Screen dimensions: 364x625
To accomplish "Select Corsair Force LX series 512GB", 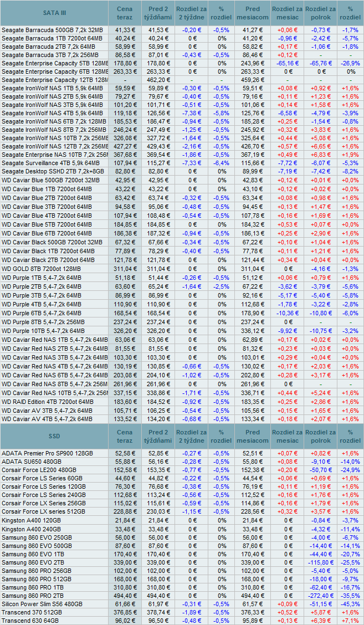I will [x=43, y=511].
